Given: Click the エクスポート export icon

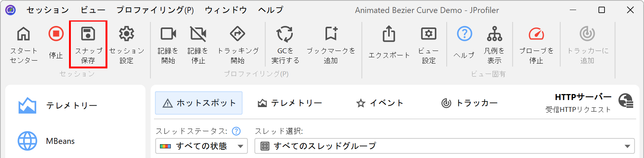Looking at the screenshot, I should [x=389, y=34].
